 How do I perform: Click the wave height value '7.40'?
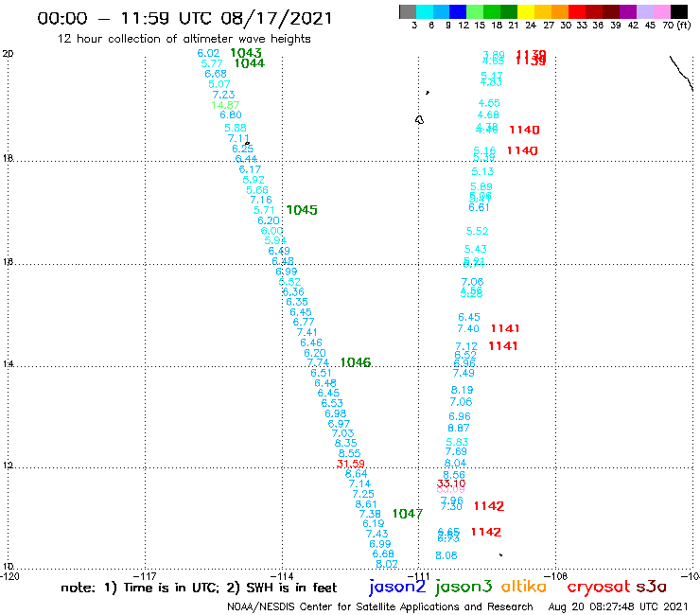coord(468,328)
